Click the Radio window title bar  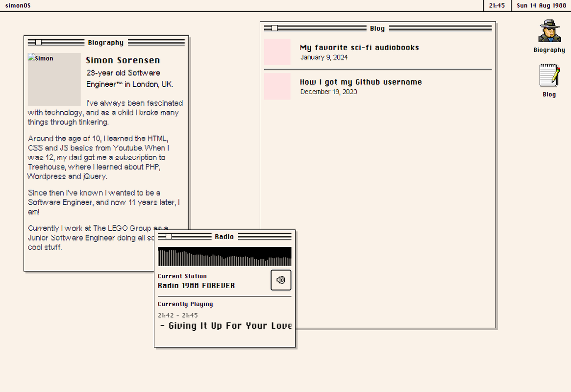[224, 237]
